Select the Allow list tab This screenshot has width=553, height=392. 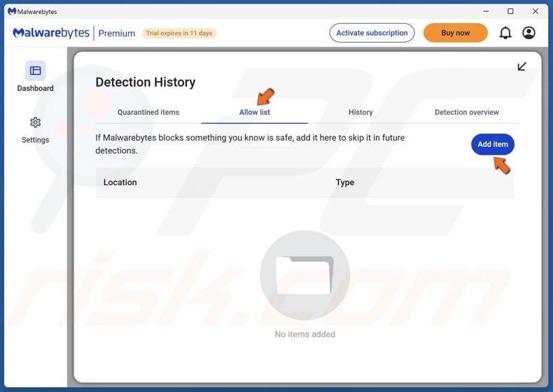pos(254,112)
